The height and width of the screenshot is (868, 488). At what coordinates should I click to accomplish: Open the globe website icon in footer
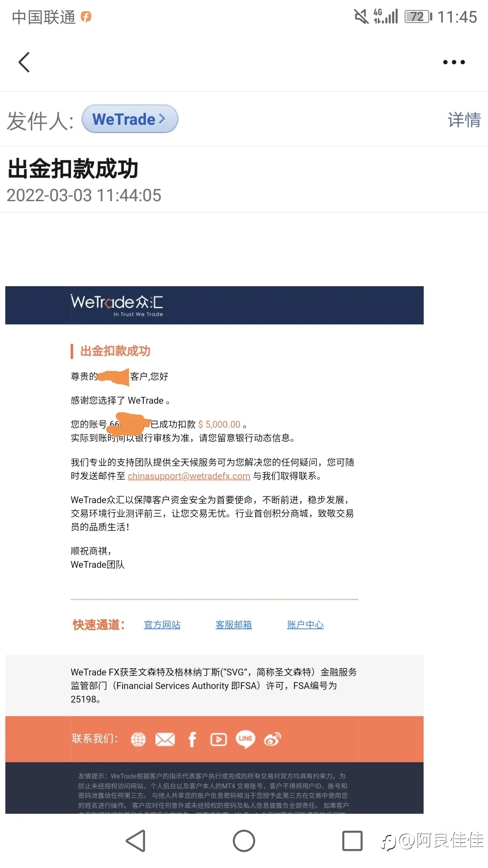click(x=138, y=740)
